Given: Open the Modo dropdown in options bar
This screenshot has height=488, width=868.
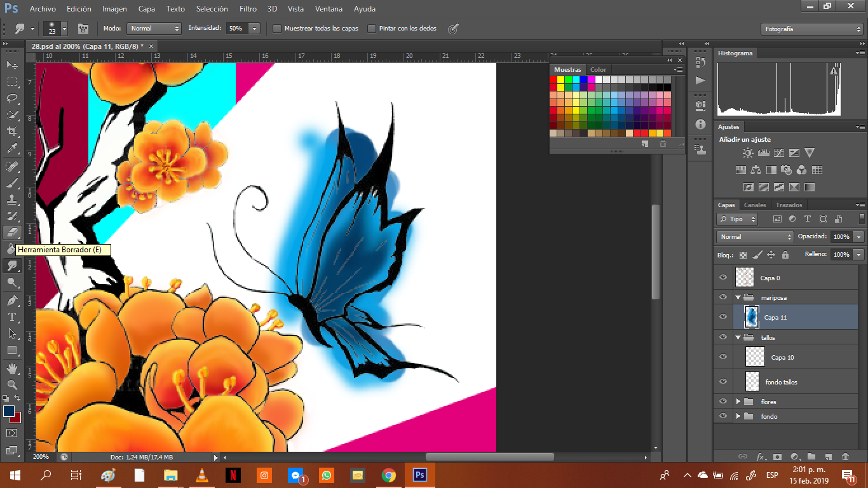Looking at the screenshot, I should (x=154, y=29).
